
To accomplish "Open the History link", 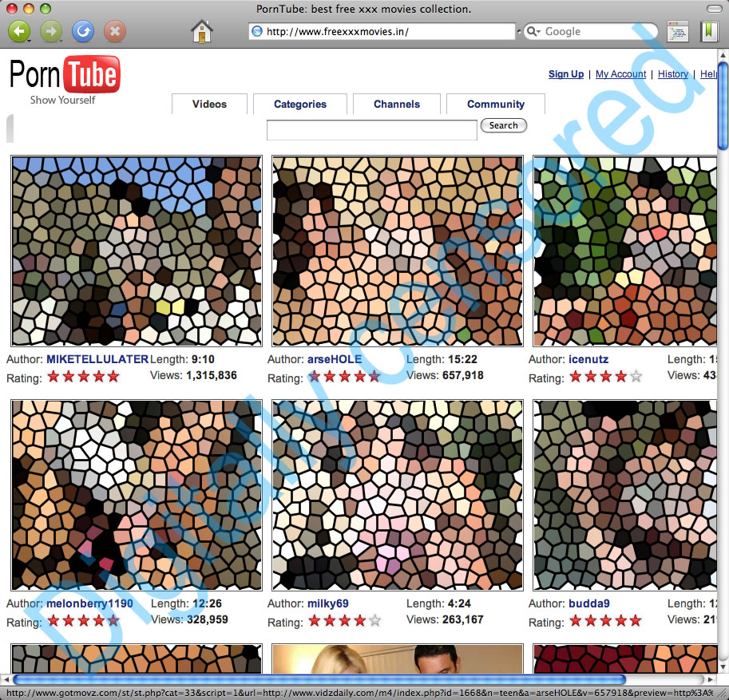I will click(x=673, y=74).
